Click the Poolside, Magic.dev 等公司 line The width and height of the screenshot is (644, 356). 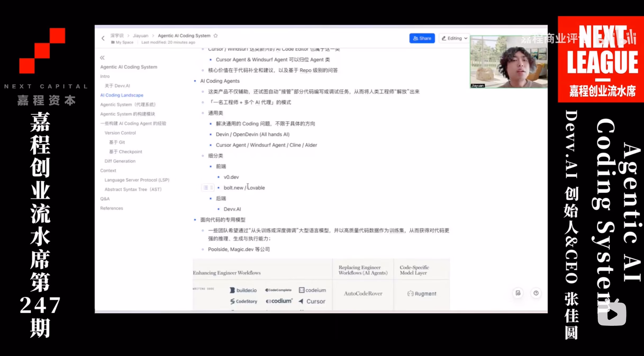[x=239, y=249]
